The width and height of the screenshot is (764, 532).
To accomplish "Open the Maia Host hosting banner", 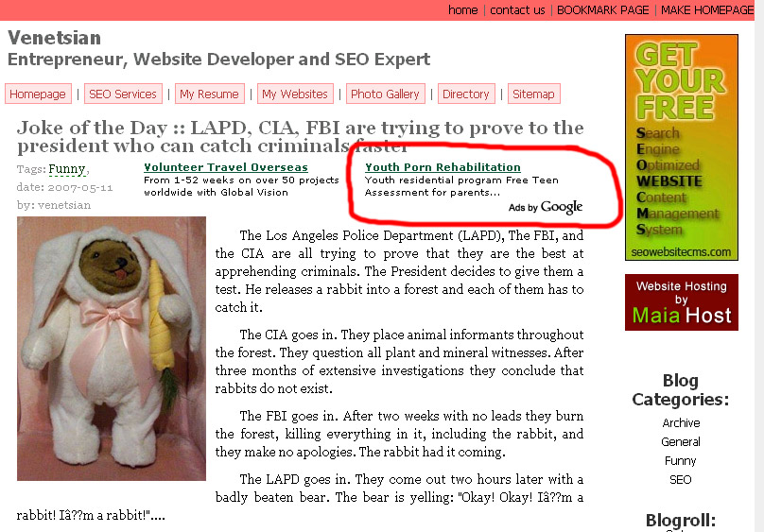I will [x=681, y=302].
